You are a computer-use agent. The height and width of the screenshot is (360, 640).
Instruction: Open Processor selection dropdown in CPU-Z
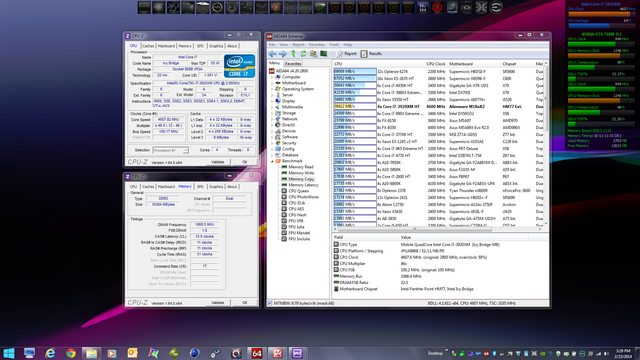170,150
